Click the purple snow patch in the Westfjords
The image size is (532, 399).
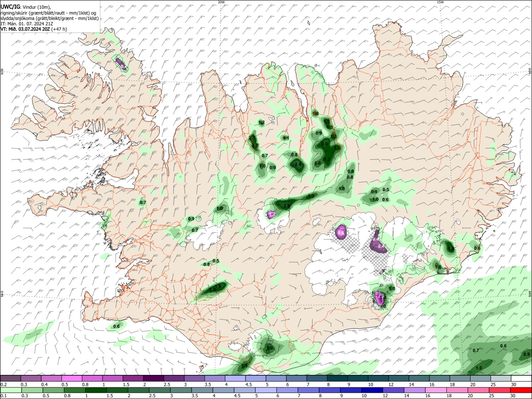point(120,63)
